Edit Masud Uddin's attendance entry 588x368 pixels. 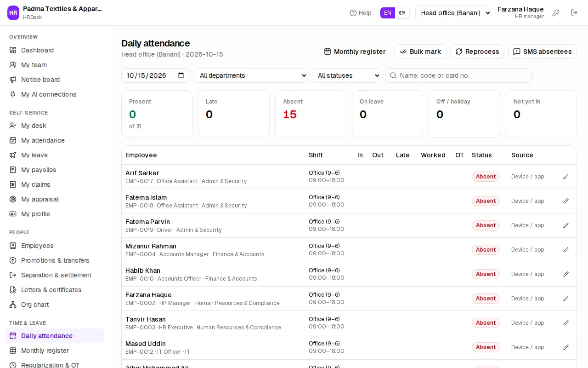click(566, 347)
